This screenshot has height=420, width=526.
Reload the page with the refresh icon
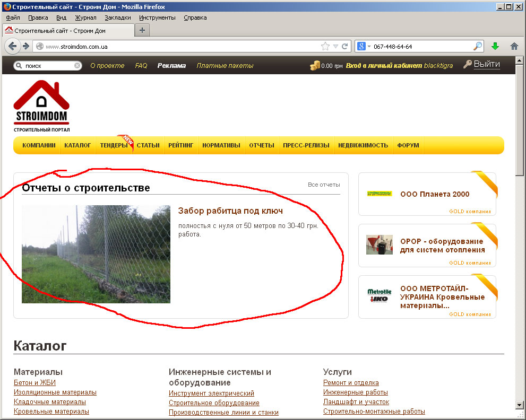point(344,46)
